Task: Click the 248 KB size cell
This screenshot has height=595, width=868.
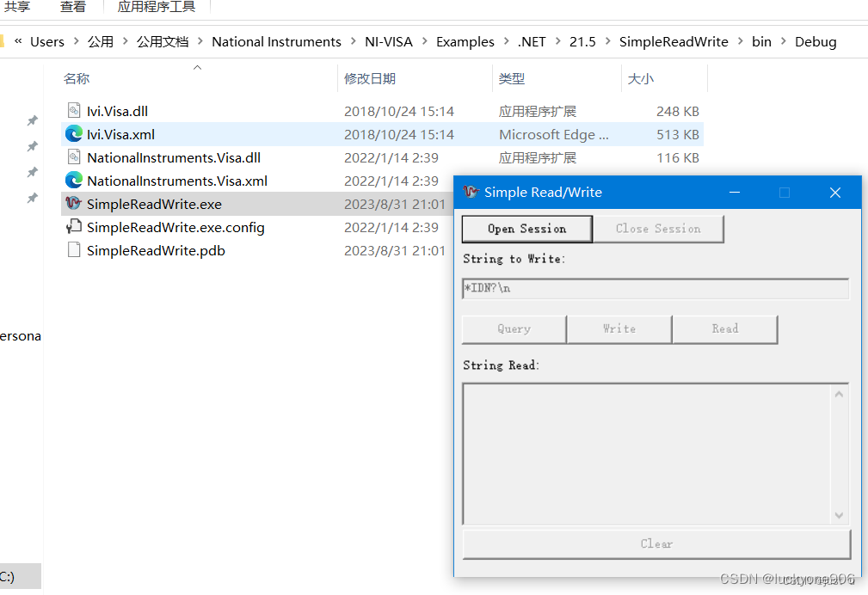Action: (678, 111)
